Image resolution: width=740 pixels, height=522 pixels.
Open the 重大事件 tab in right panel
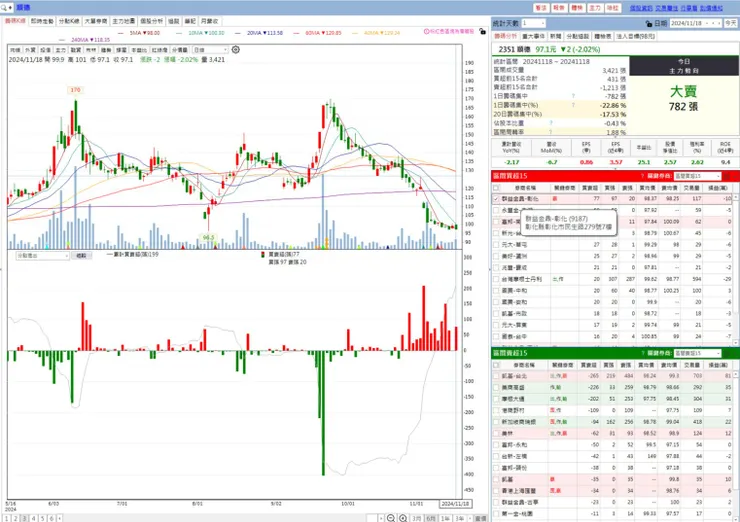[x=534, y=36]
